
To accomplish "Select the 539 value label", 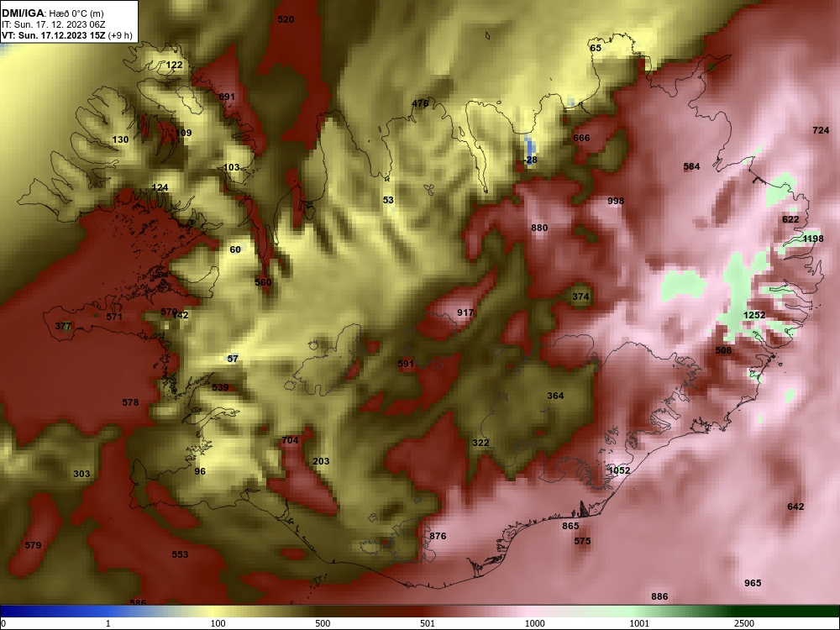I will [x=220, y=387].
